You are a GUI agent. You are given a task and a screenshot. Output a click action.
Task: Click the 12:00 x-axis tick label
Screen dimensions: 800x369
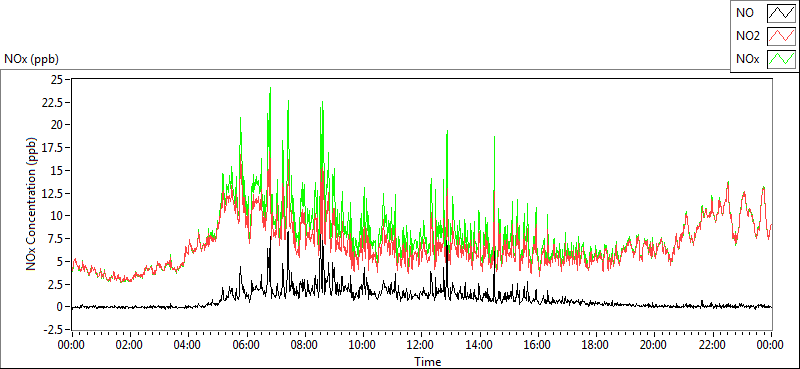click(421, 345)
